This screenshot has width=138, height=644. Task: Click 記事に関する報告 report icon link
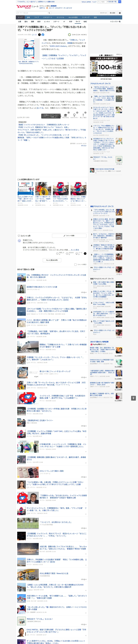click(x=23, y=118)
